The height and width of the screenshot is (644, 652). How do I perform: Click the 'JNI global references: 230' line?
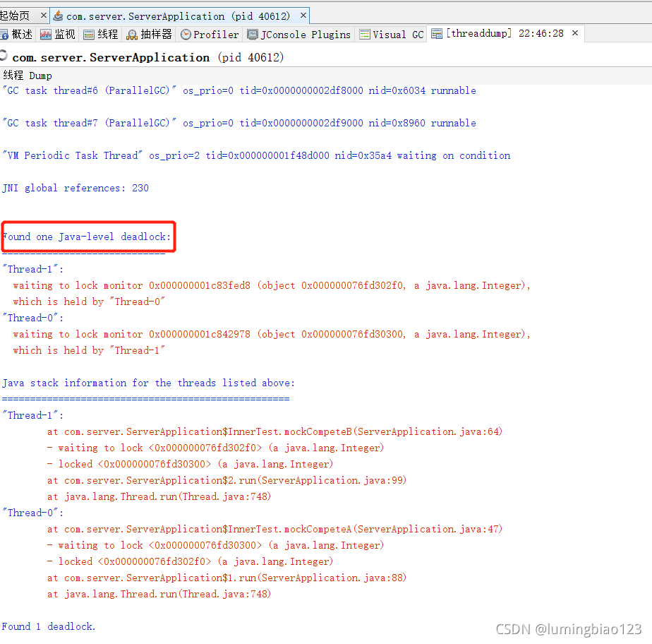click(x=73, y=188)
